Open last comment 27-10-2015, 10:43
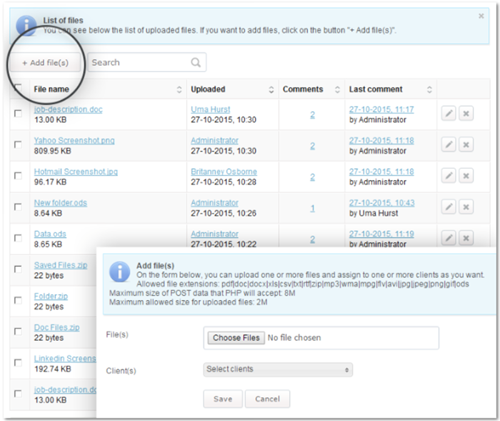The width and height of the screenshot is (500, 421). (x=382, y=203)
